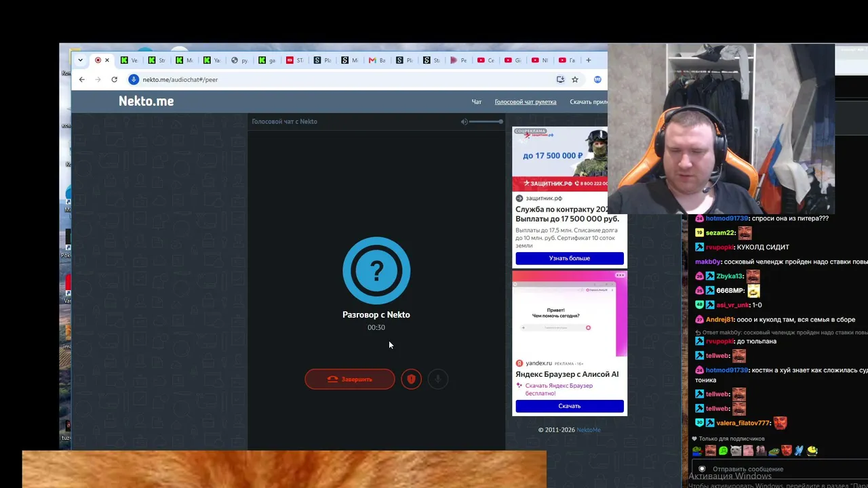This screenshot has width=868, height=488.
Task: Click rvupopki's 'КУКОЛД СИДИТ' message
Action: [x=763, y=247]
